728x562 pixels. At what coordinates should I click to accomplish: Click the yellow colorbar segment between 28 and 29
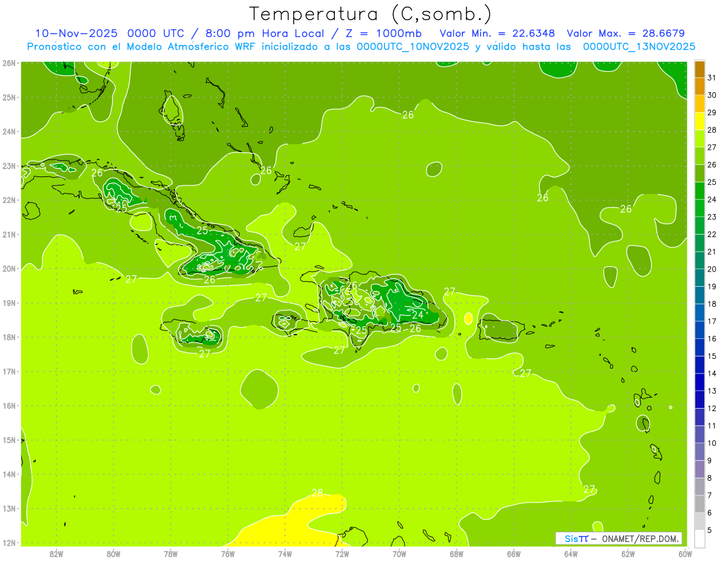coord(699,121)
